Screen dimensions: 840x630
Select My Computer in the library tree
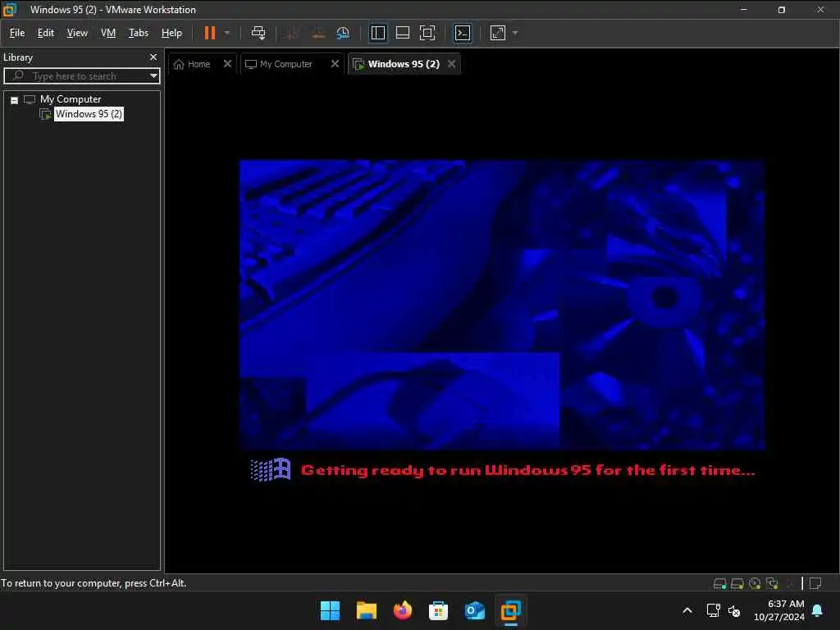click(x=71, y=99)
